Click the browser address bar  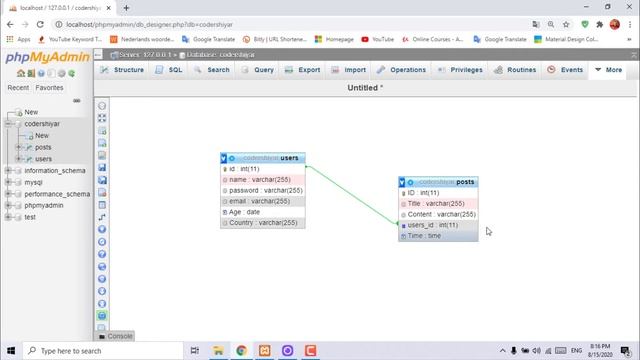tap(294, 24)
